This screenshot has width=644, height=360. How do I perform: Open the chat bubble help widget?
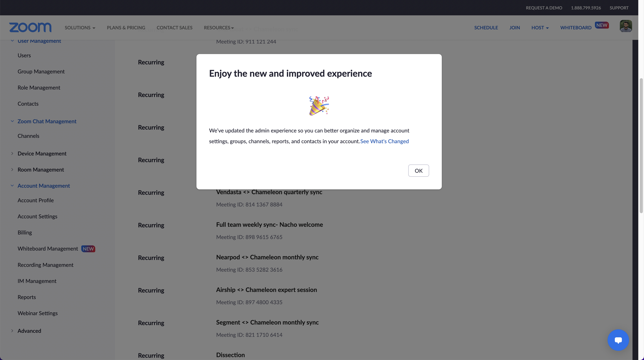(x=618, y=340)
